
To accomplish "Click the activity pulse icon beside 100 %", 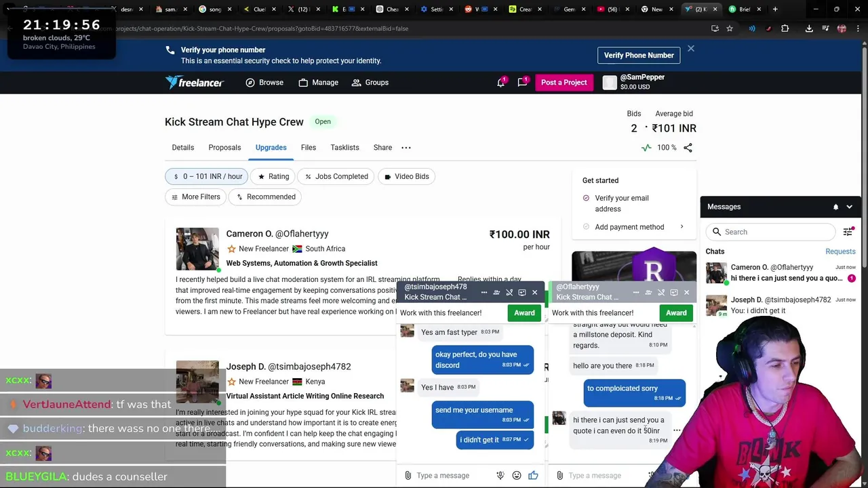I will pyautogui.click(x=646, y=147).
